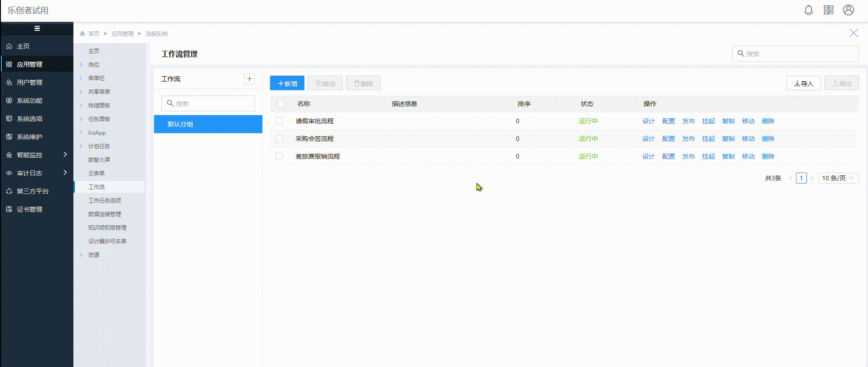
Task: Open 工作任务选项 in the secondary menu
Action: coord(105,200)
